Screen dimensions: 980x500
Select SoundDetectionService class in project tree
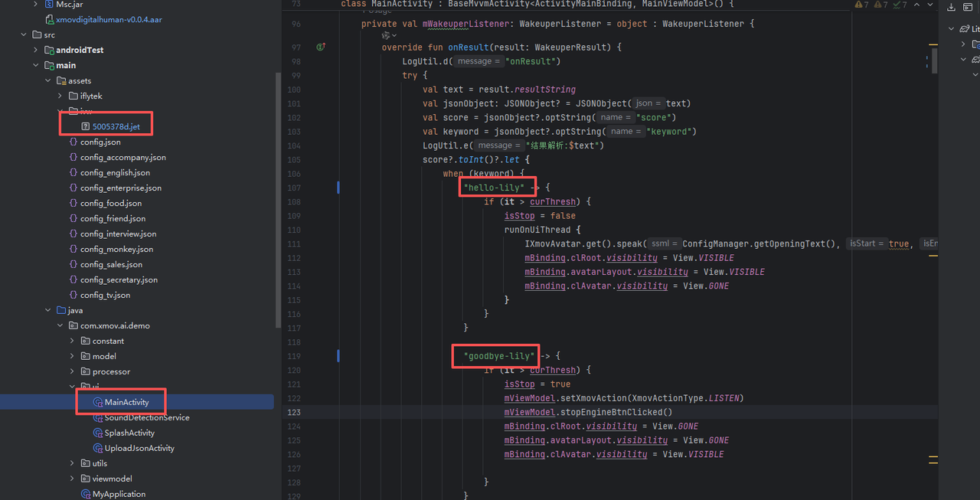pos(146,417)
